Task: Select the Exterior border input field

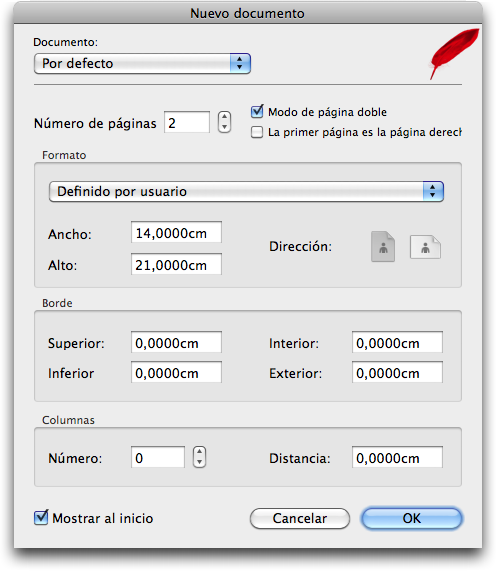Action: coord(397,373)
